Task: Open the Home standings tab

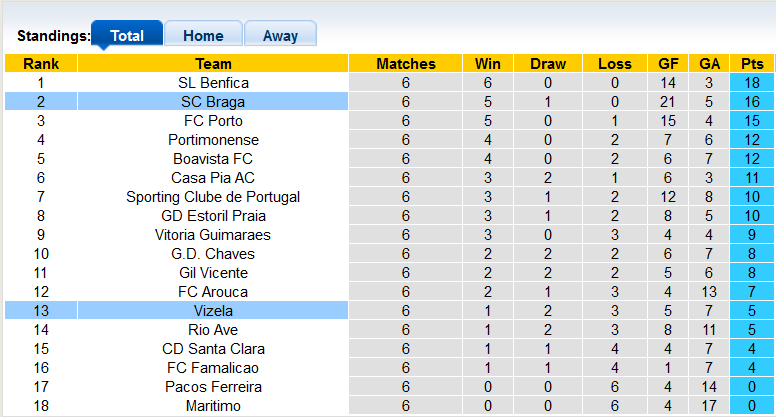Action: pos(203,36)
